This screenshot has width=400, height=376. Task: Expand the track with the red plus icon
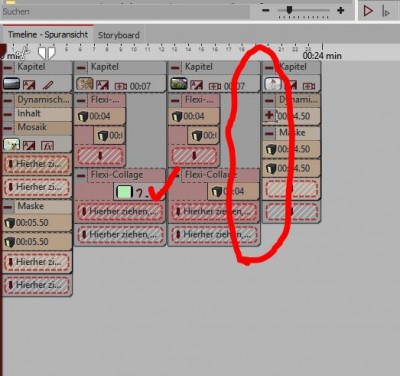click(269, 115)
